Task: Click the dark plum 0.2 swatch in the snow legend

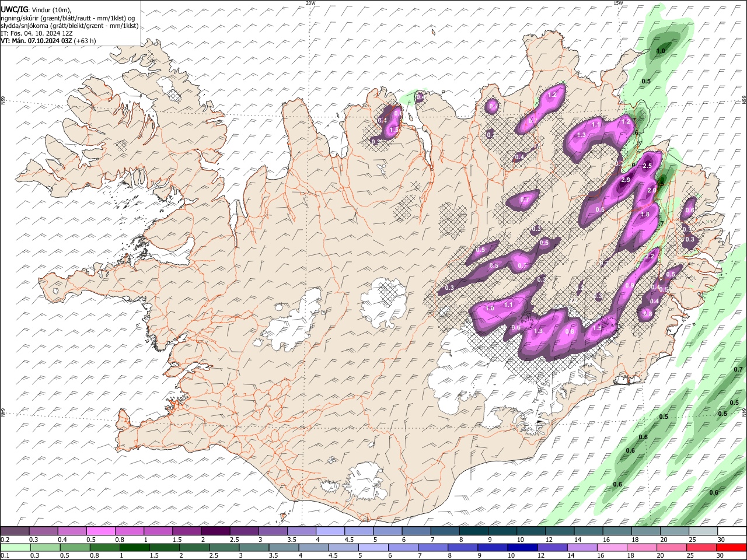Action: [x=15, y=531]
